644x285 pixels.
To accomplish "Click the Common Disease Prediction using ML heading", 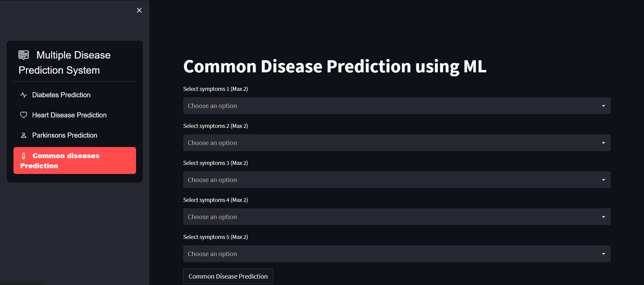I will pos(335,66).
